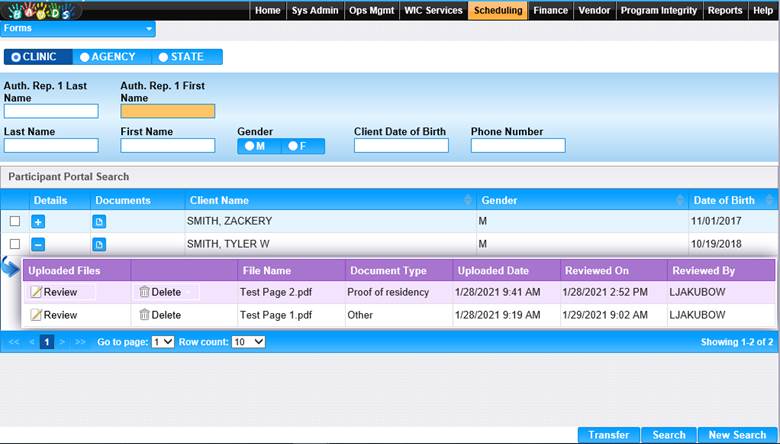Go to previous page arrow
Viewport: 780px width, 444px height.
[31, 342]
